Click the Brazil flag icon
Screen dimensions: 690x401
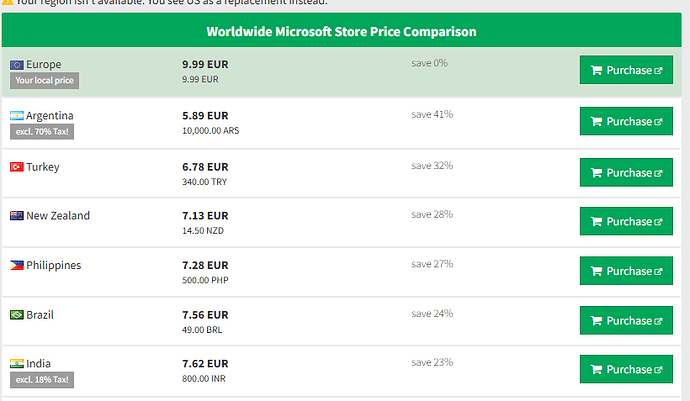click(x=17, y=315)
